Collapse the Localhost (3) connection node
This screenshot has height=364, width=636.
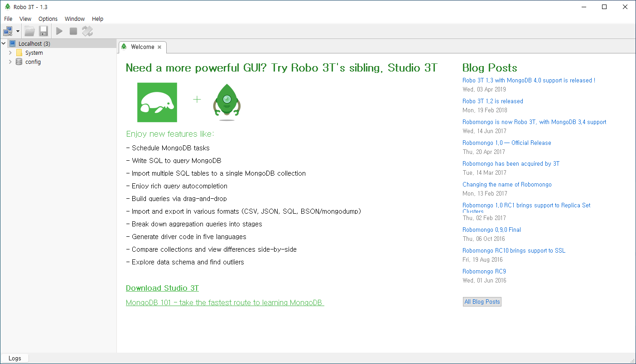coord(4,43)
